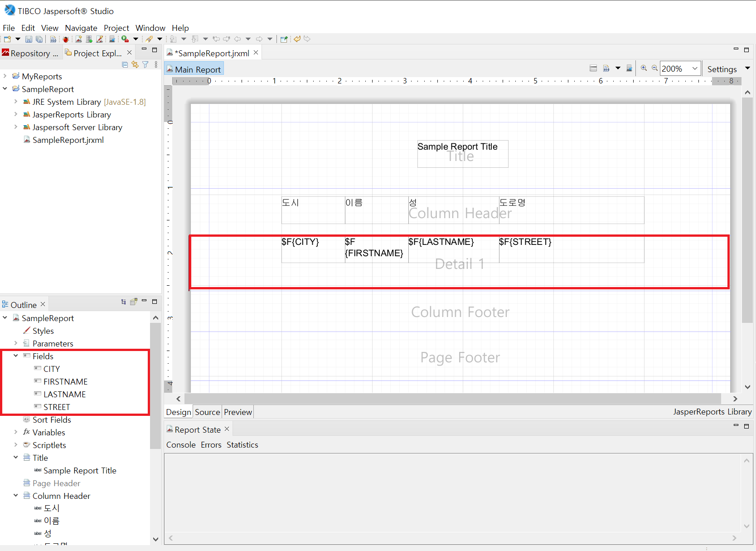
Task: Select the Main Report tab
Action: (194, 69)
